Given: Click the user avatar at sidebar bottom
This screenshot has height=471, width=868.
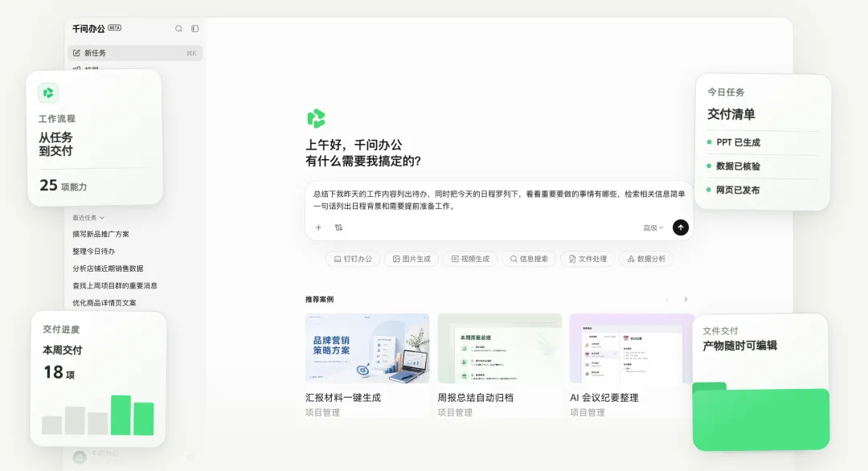Looking at the screenshot, I should click(x=80, y=457).
